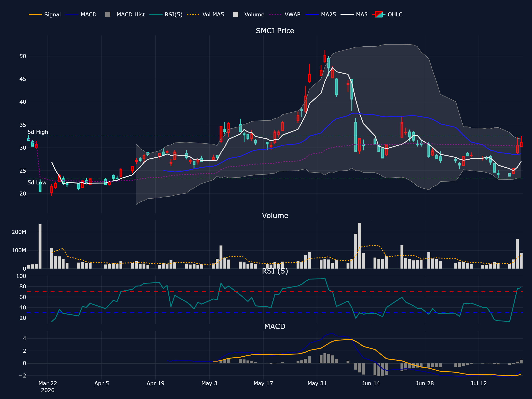The width and height of the screenshot is (532, 399).
Task: Click the Apr 19 axis label
Action: 155,383
